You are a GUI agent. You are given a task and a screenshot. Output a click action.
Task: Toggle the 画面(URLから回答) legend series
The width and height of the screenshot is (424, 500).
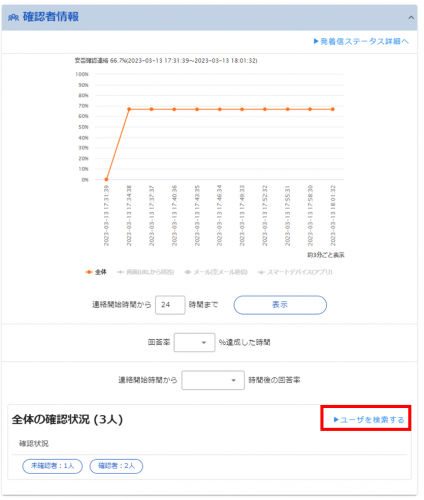145,272
